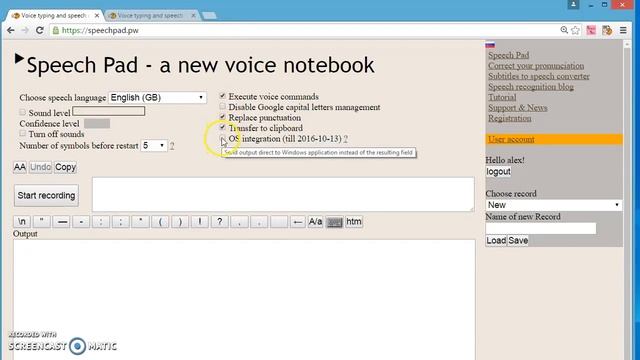Image resolution: width=640 pixels, height=360 pixels.
Task: Insert a closing parenthesis
Action: (180, 222)
